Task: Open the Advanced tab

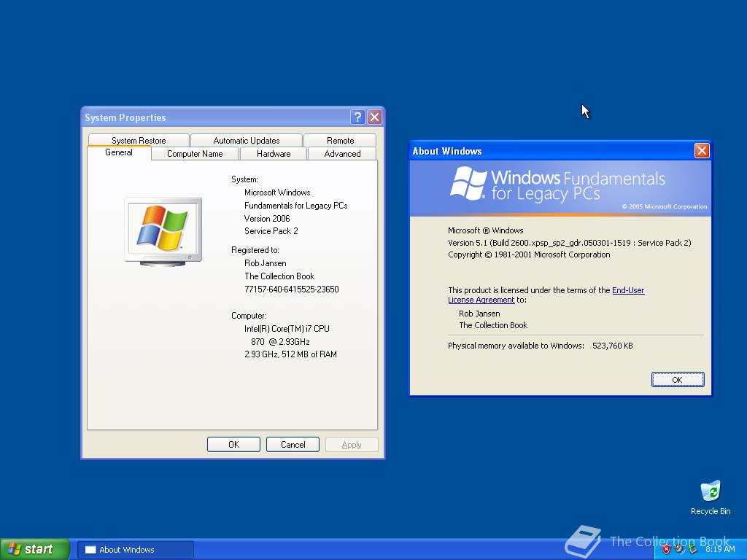Action: [x=342, y=154]
